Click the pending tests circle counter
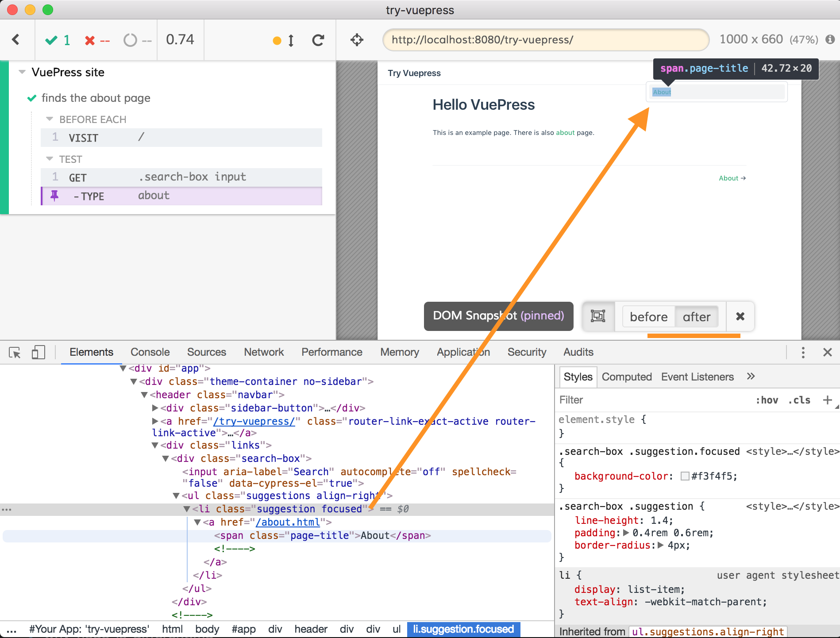The width and height of the screenshot is (840, 638). pos(138,41)
